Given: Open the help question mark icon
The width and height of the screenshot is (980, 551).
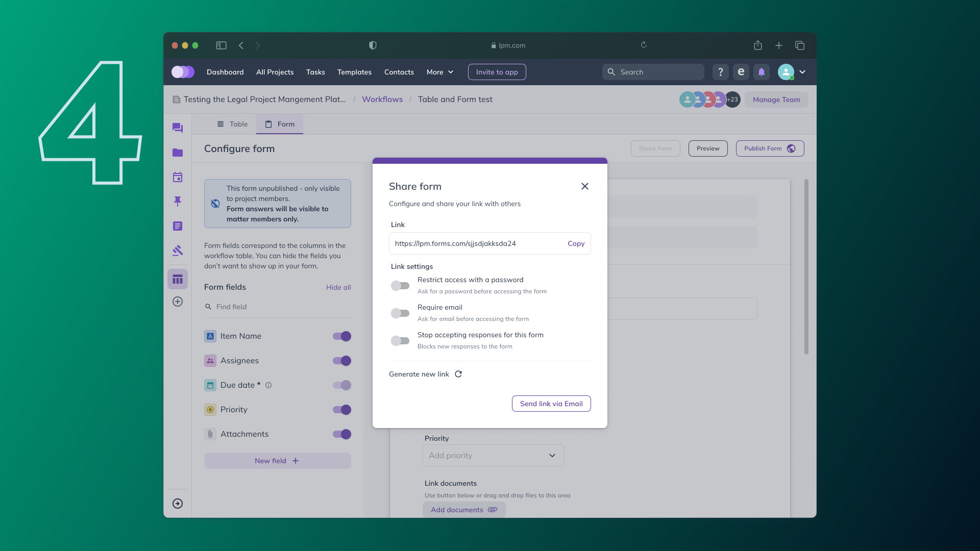Looking at the screenshot, I should pyautogui.click(x=721, y=72).
